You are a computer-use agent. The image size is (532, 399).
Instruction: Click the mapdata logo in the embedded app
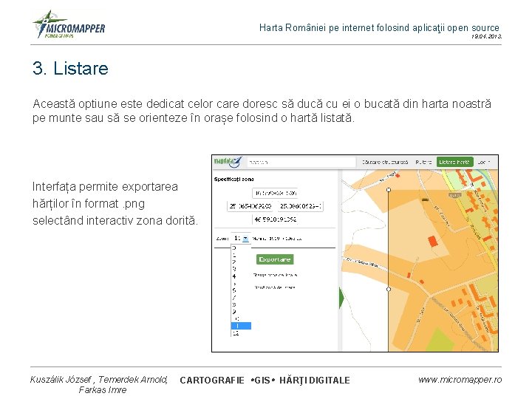pyautogui.click(x=228, y=162)
